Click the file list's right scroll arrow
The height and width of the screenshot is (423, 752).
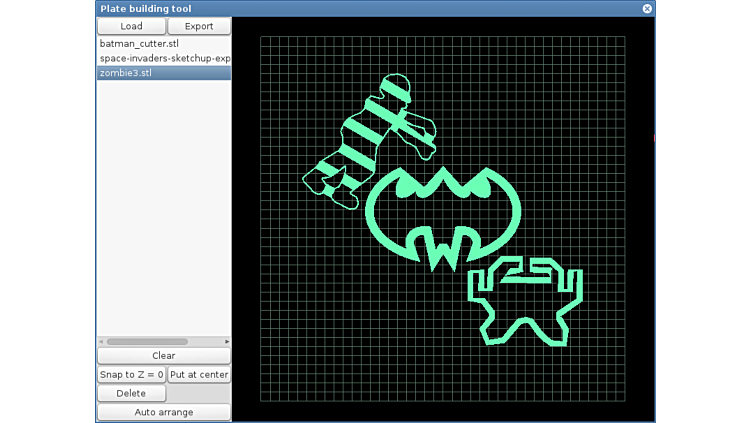[227, 342]
